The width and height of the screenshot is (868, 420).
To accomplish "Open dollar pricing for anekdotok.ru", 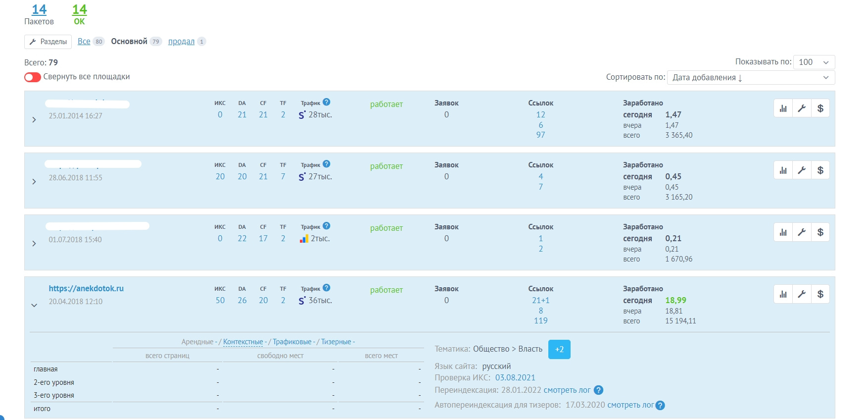I will click(x=820, y=294).
